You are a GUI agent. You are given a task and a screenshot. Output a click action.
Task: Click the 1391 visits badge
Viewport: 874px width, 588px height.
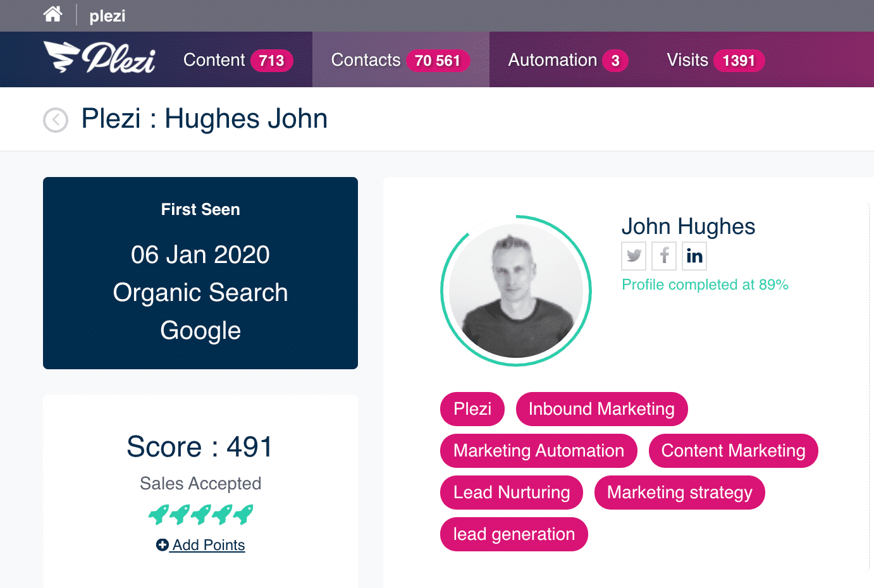point(739,61)
